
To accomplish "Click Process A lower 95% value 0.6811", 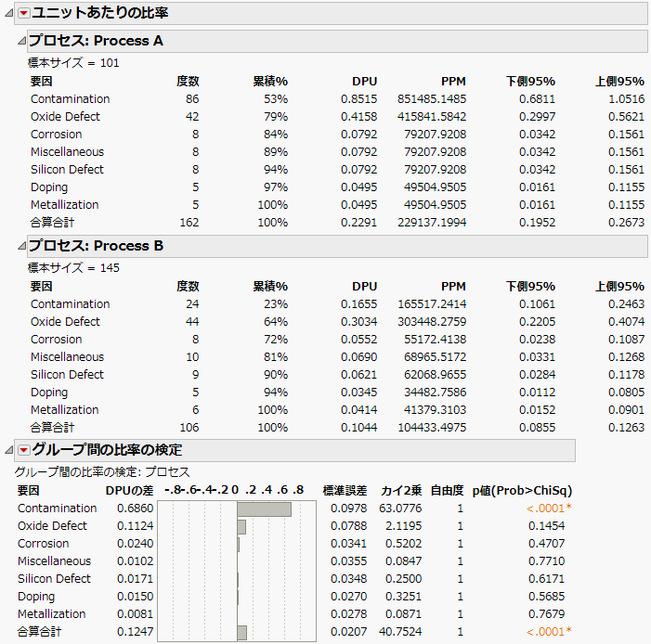I will pyautogui.click(x=537, y=98).
